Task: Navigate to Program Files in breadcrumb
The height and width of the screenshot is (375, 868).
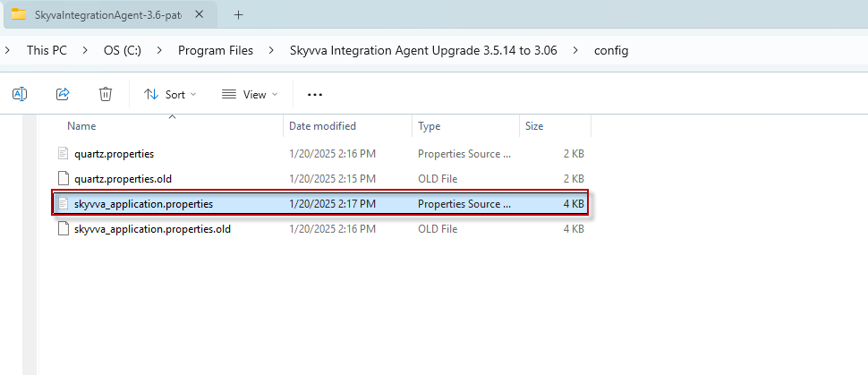Action: pyautogui.click(x=215, y=51)
